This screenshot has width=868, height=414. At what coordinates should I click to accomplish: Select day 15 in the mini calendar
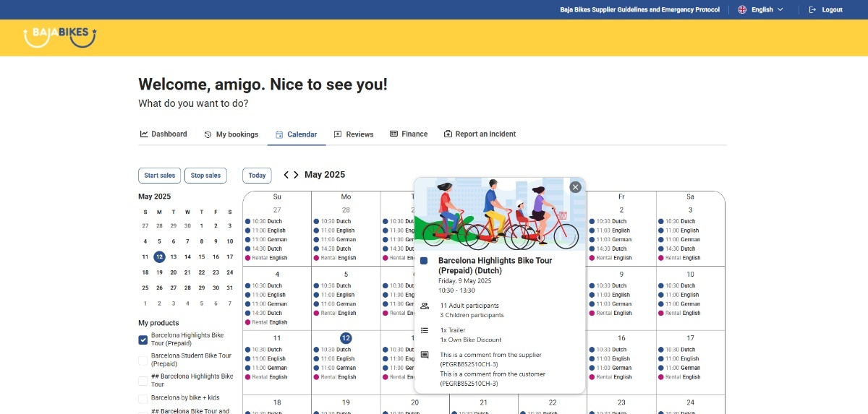click(x=202, y=256)
